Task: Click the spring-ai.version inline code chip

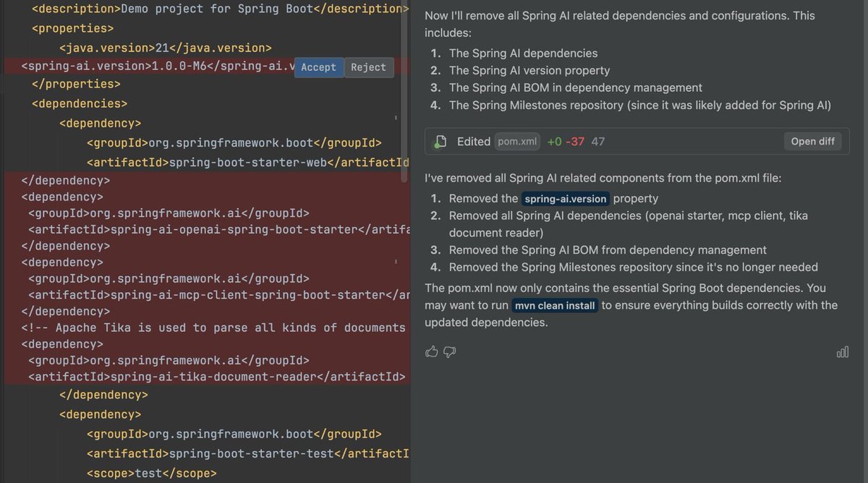Action: (566, 199)
